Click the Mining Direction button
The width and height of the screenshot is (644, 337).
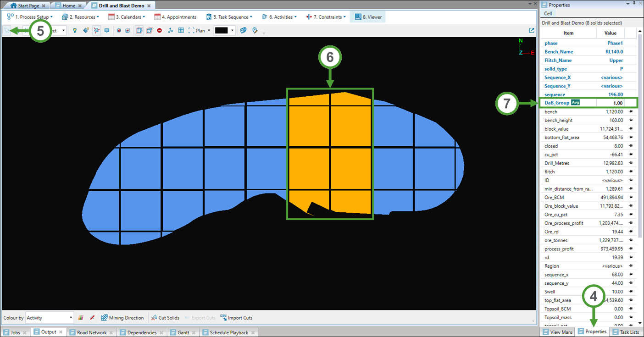122,318
